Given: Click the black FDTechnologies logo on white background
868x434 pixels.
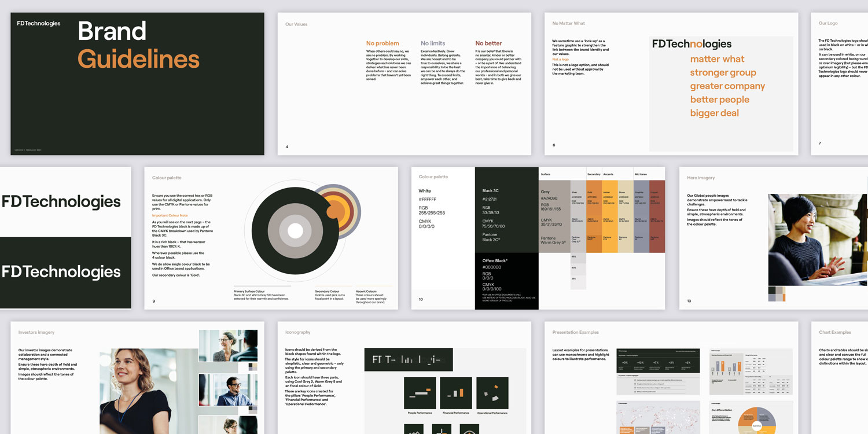Looking at the screenshot, I should click(61, 201).
